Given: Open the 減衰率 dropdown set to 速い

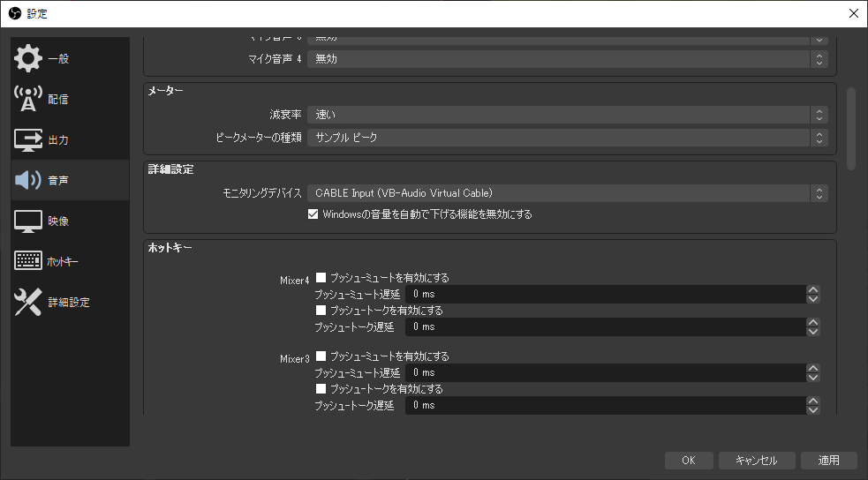Looking at the screenshot, I should coord(568,115).
